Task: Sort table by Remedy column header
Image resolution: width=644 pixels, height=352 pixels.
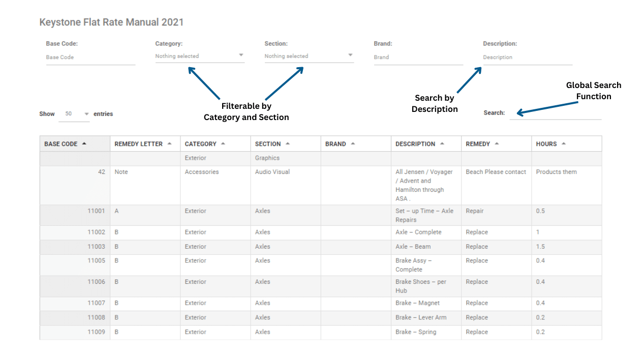Action: pyautogui.click(x=496, y=144)
